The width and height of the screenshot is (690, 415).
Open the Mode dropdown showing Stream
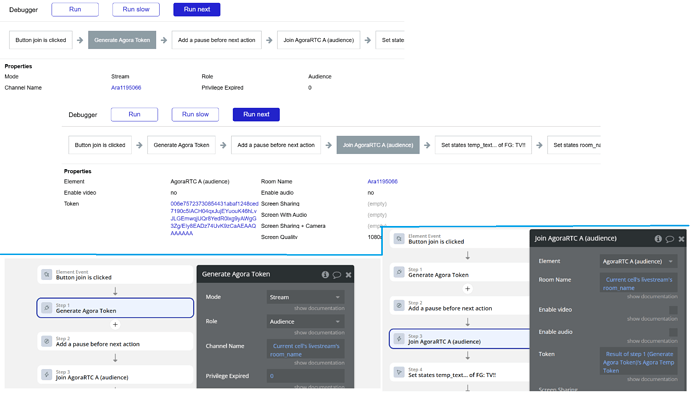coord(305,297)
